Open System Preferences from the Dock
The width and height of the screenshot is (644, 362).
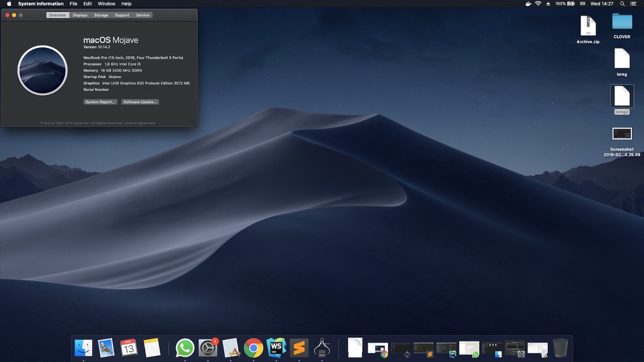(x=207, y=347)
